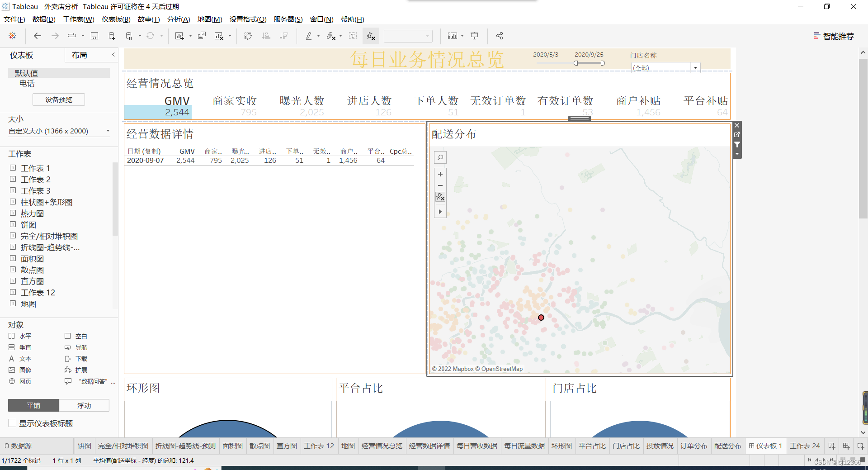Click the pause auto updates icon
The height and width of the screenshot is (470, 868).
[x=129, y=36]
